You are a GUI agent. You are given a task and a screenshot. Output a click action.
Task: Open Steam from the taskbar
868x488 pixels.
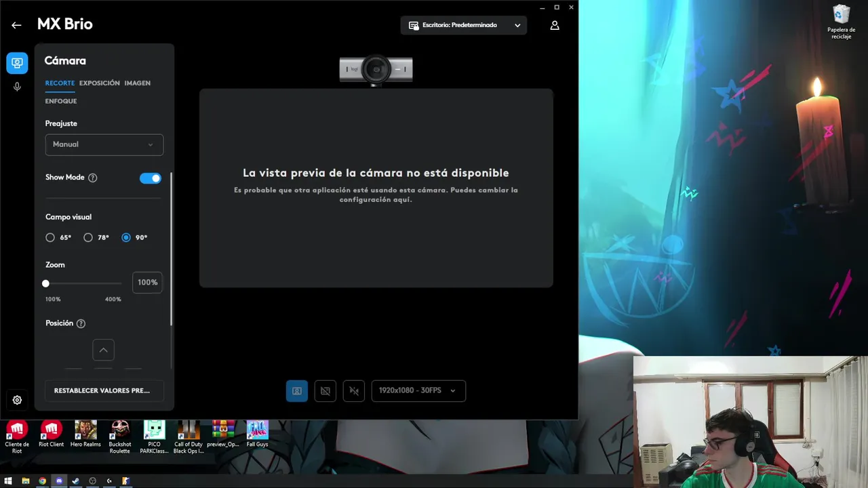(75, 481)
